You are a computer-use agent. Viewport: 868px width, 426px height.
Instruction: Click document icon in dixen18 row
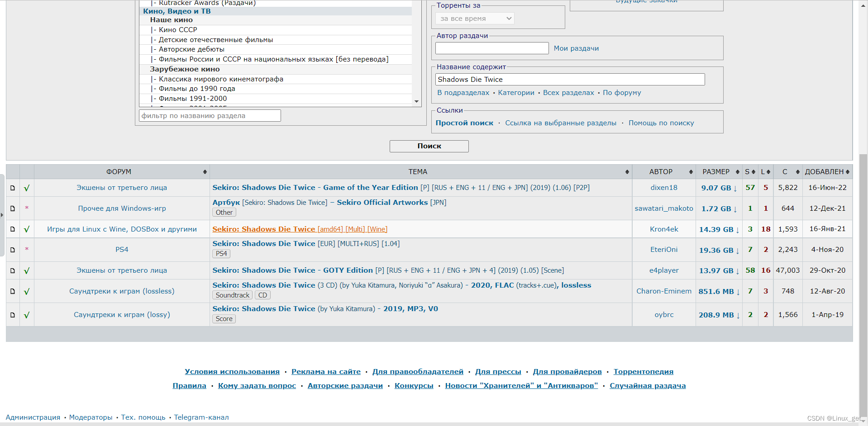[x=13, y=188]
